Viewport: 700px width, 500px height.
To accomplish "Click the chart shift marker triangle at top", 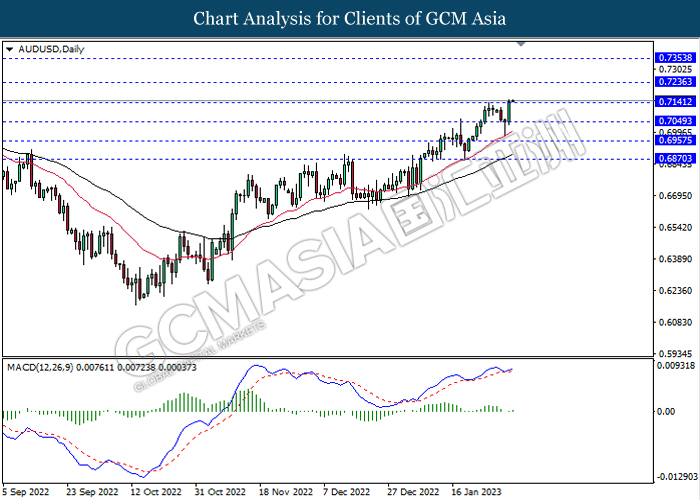I will coord(521,44).
